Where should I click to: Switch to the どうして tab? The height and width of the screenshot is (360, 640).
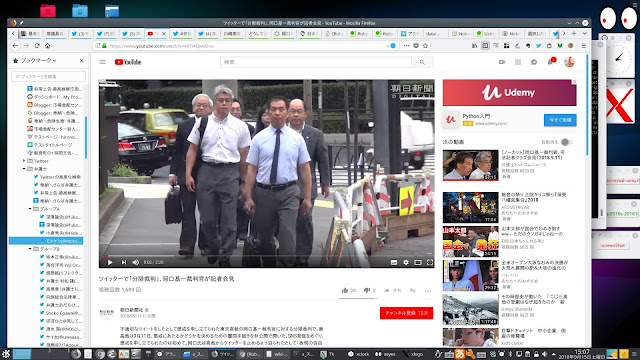click(x=258, y=34)
